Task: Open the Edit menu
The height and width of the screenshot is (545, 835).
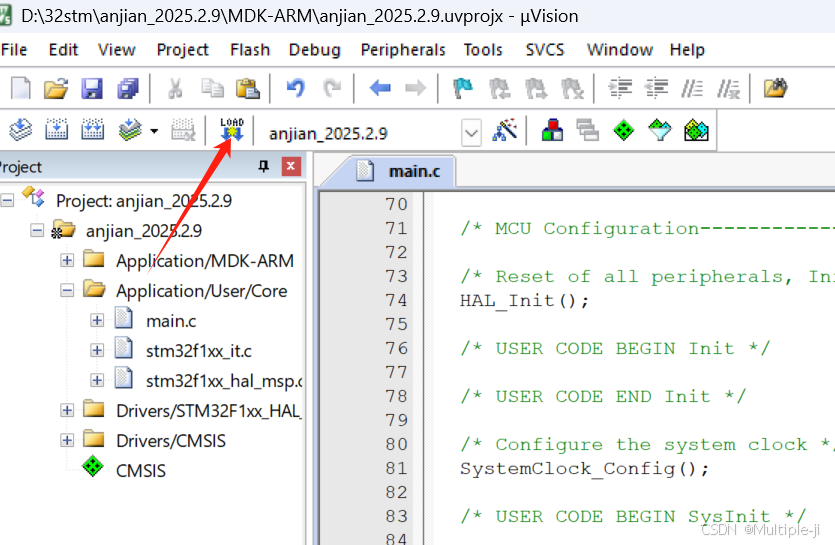Action: pyautogui.click(x=63, y=50)
